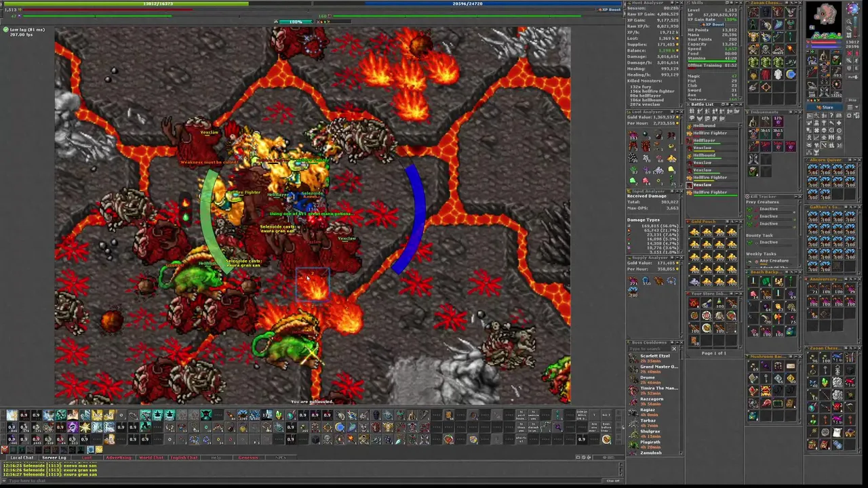Toggle the Chase Opponent mode icon

click(856, 60)
